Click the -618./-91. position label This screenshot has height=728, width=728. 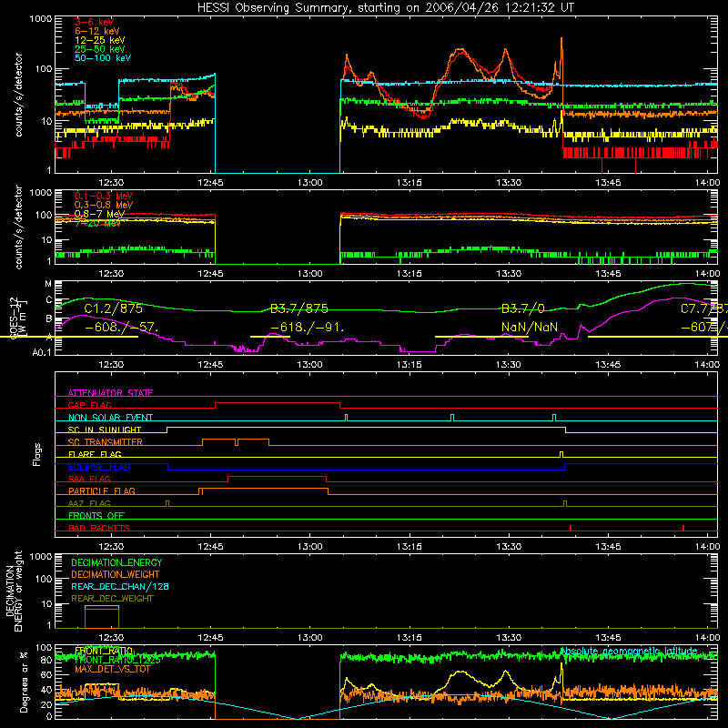click(x=308, y=328)
